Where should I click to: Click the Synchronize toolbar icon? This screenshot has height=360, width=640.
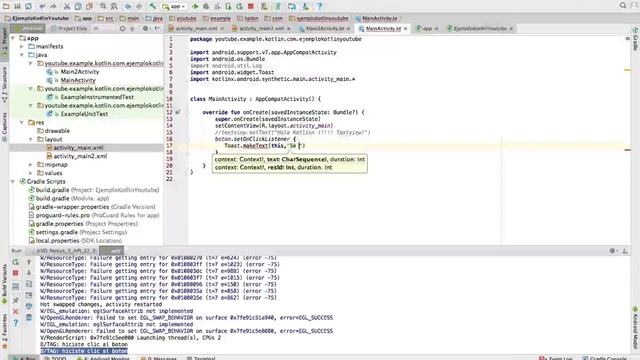pyautogui.click(x=28, y=6)
